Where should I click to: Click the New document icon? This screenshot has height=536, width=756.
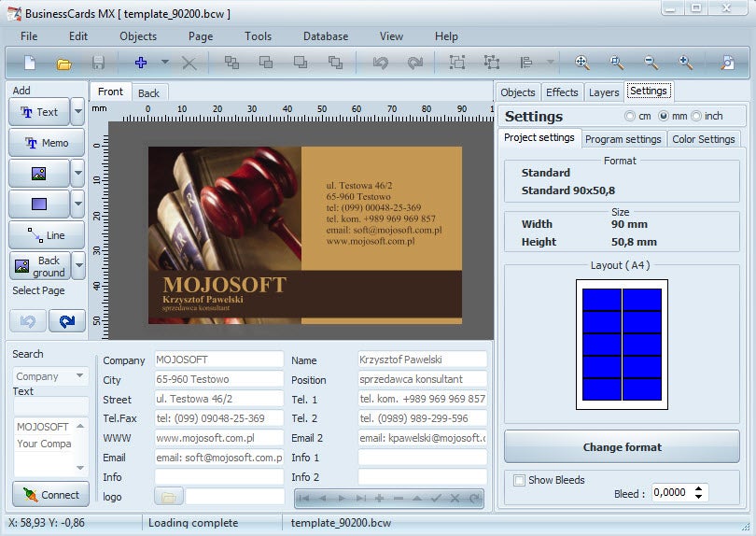[30, 63]
